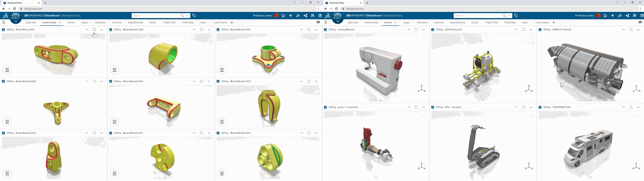
Task: Maximize the TRAKKAWAY 860 widget
Action: pyautogui.click(x=631, y=107)
